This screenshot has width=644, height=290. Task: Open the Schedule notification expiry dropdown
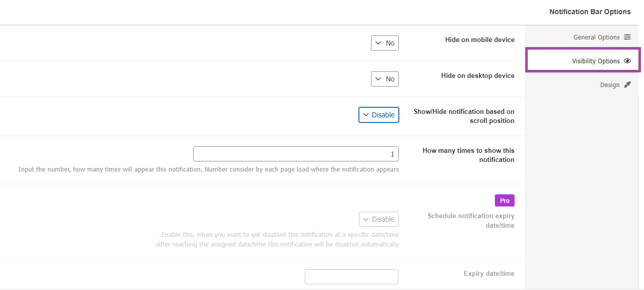pos(379,219)
